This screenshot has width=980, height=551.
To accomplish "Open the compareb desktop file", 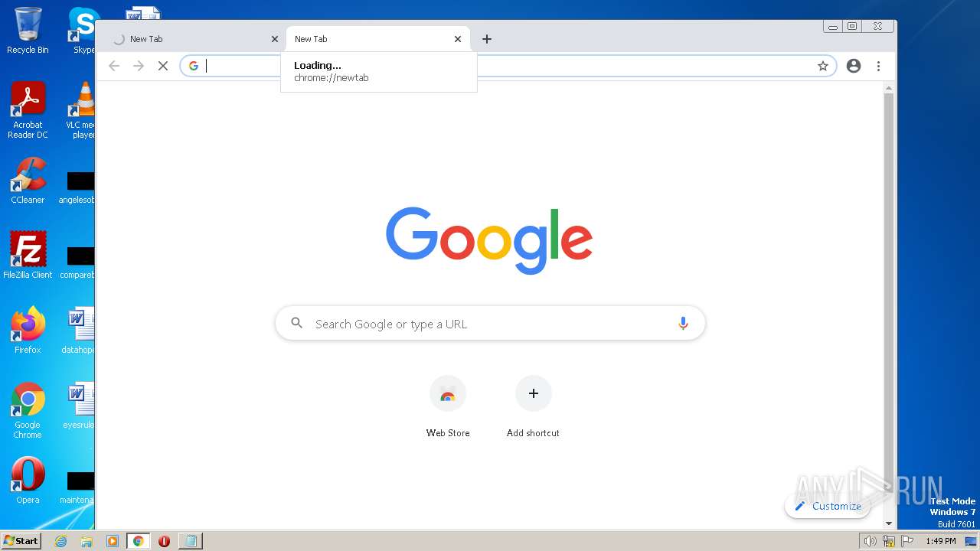I will (78, 262).
